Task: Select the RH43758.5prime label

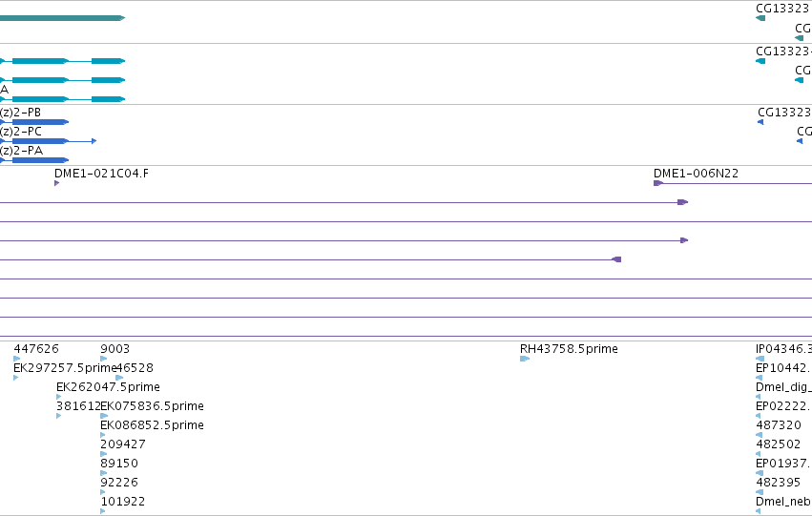Action: point(569,349)
